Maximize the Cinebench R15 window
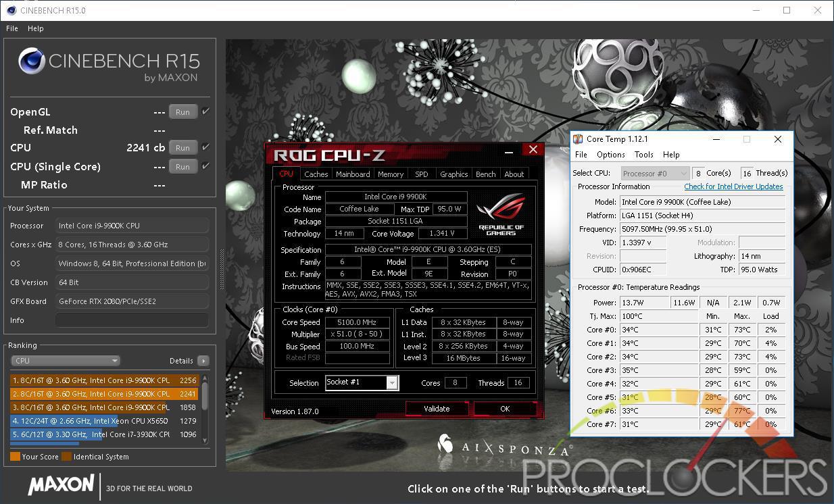The height and width of the screenshot is (504, 834). (x=787, y=10)
